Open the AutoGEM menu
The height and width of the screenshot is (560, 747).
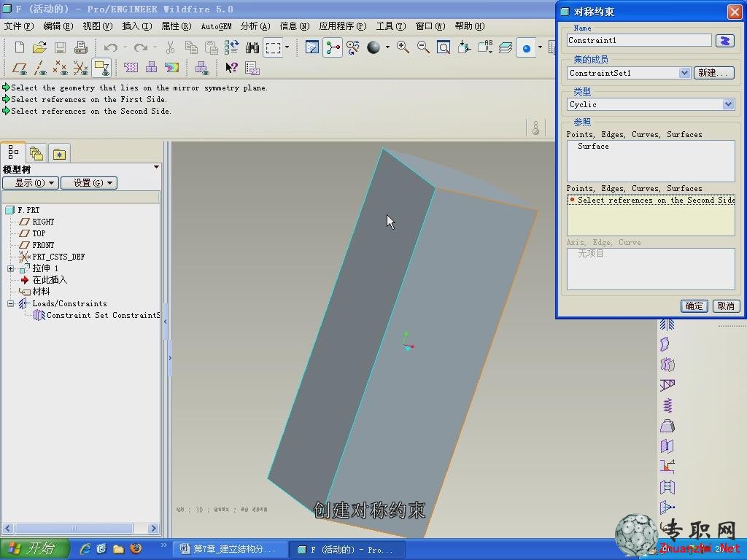click(x=216, y=26)
